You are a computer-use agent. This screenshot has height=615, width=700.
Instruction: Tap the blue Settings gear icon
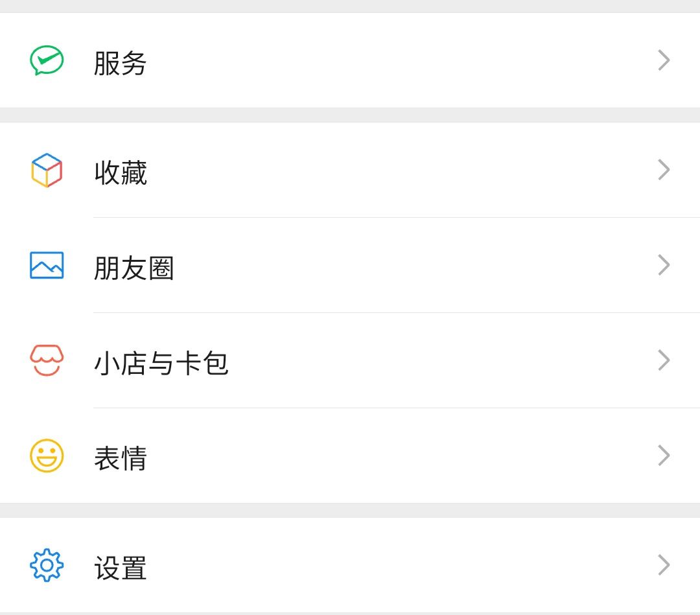tap(47, 566)
